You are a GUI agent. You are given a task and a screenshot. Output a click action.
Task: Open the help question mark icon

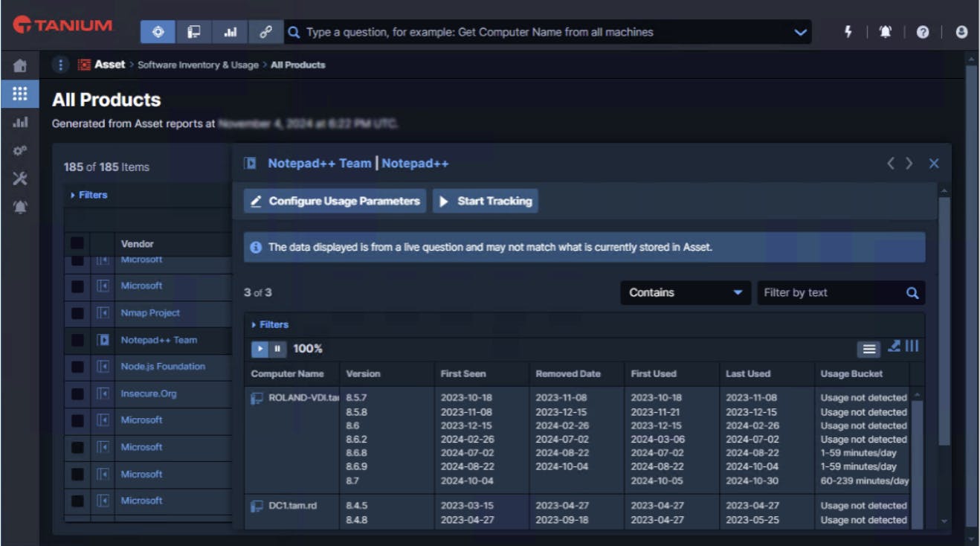pyautogui.click(x=923, y=32)
